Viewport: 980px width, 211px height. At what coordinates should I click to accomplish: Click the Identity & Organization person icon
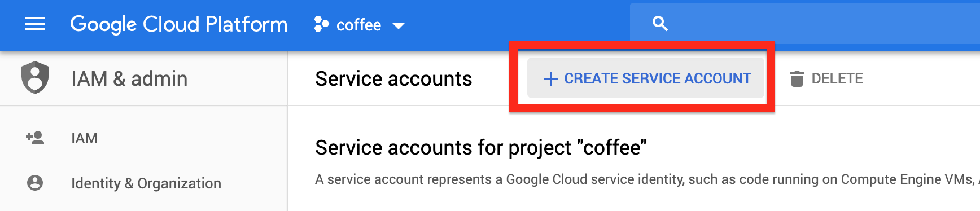[35, 183]
